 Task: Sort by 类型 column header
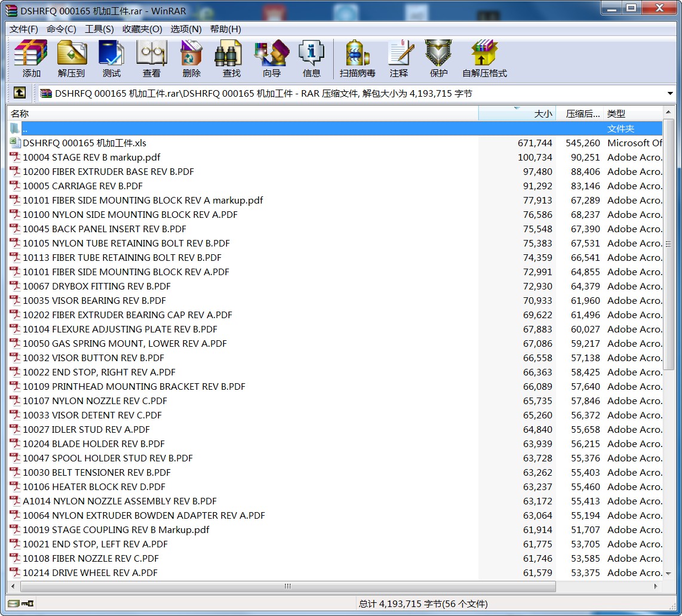pos(633,113)
